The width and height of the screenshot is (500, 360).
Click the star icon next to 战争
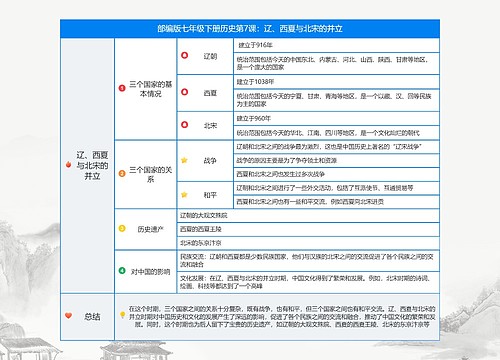(184, 160)
